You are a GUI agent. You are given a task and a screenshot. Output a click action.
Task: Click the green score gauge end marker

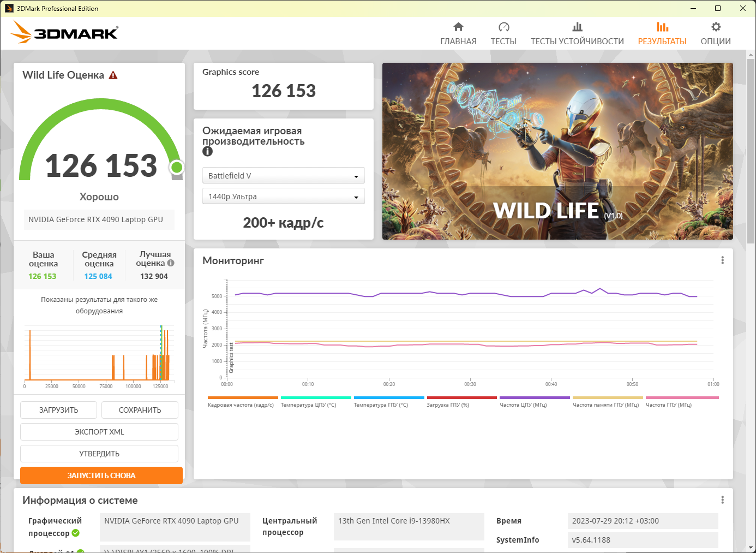176,167
